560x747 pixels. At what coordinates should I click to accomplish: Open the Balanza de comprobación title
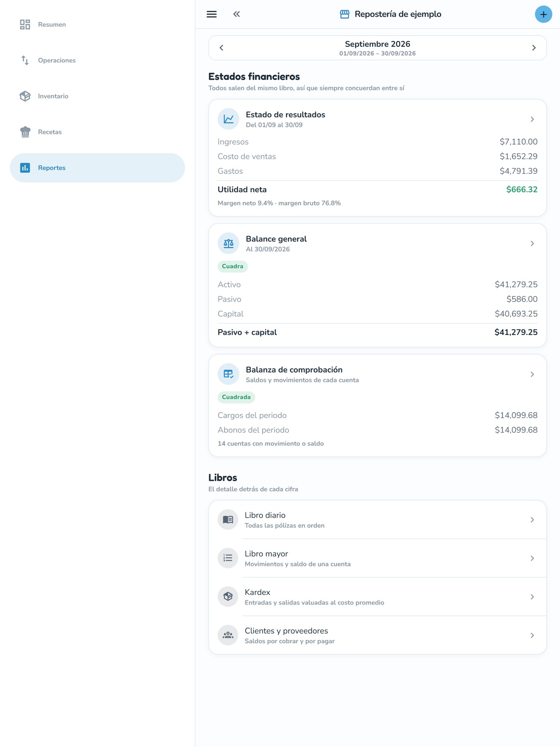[x=294, y=370]
